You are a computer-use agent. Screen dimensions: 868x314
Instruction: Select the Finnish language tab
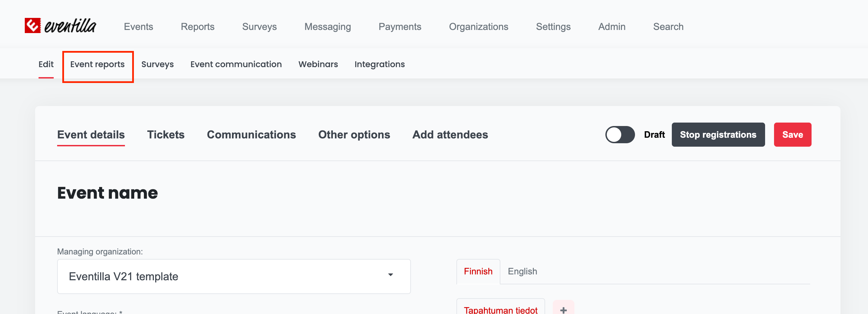click(x=478, y=272)
